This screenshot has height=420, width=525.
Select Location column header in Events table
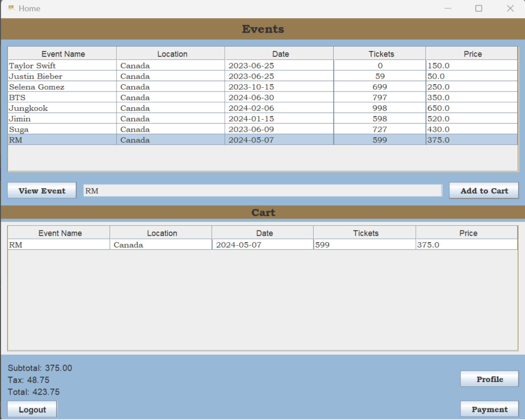[x=171, y=54]
